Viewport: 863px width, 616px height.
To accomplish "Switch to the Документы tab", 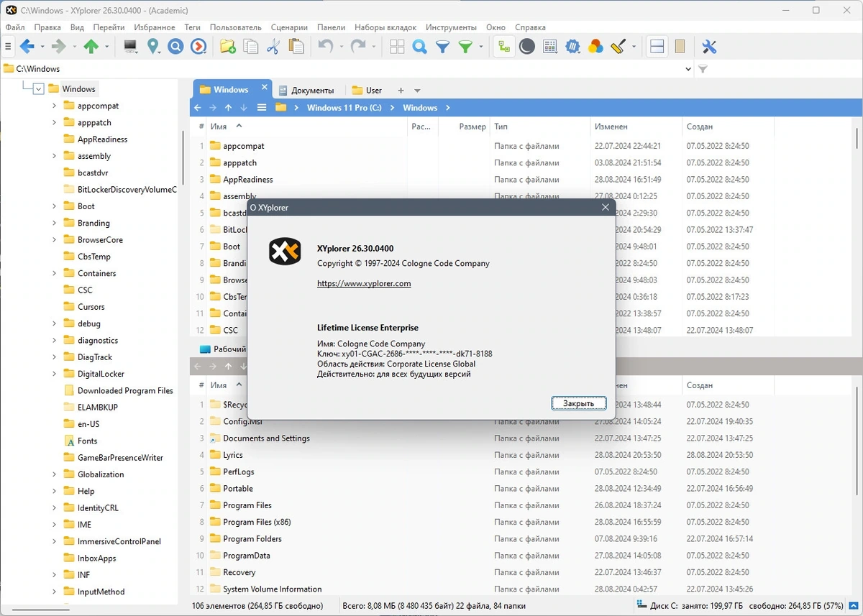I will pyautogui.click(x=306, y=91).
